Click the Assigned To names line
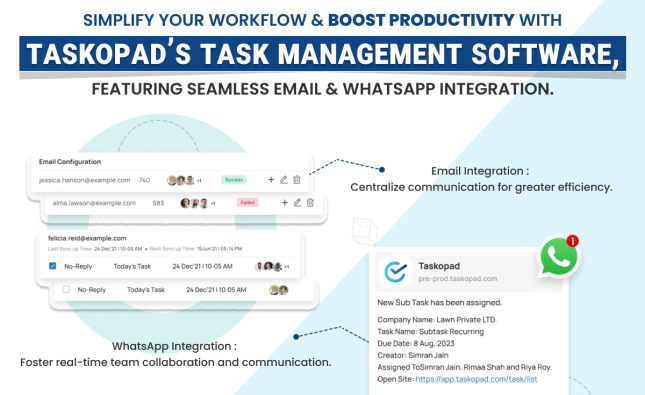 tap(464, 367)
